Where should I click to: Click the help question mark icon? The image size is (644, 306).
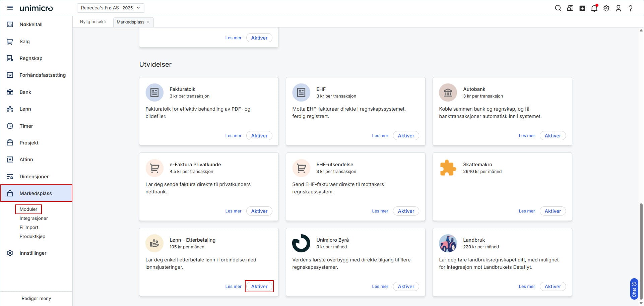tap(630, 8)
